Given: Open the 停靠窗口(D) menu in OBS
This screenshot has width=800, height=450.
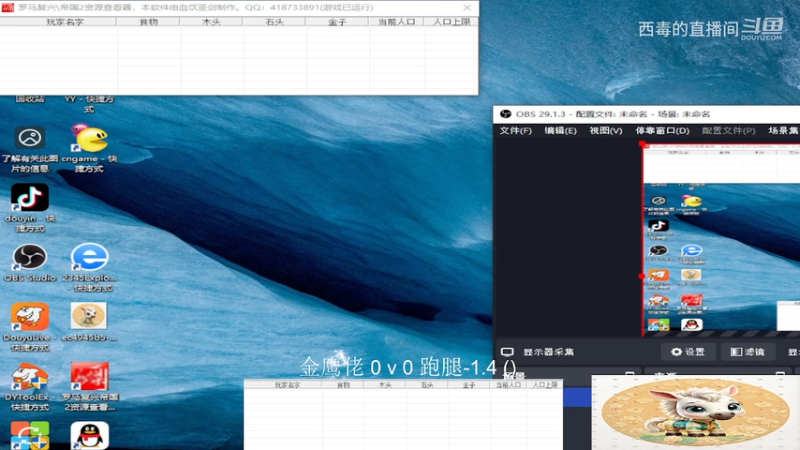Looking at the screenshot, I should click(662, 131).
